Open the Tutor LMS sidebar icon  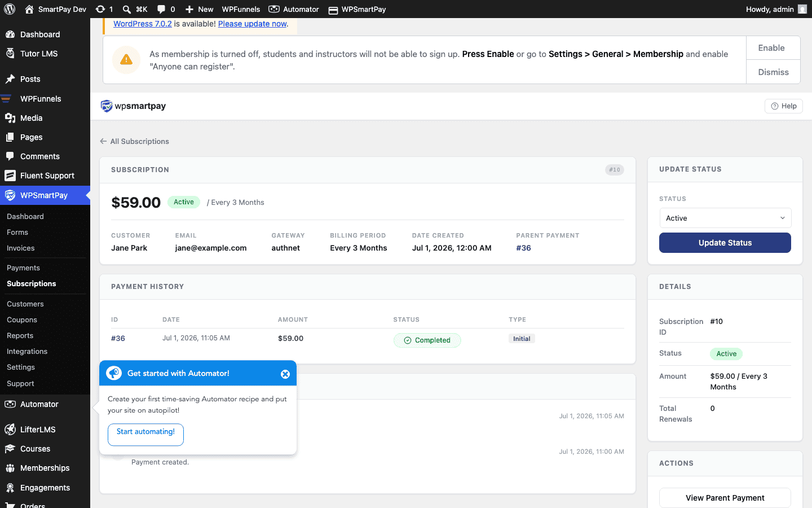[x=10, y=54]
